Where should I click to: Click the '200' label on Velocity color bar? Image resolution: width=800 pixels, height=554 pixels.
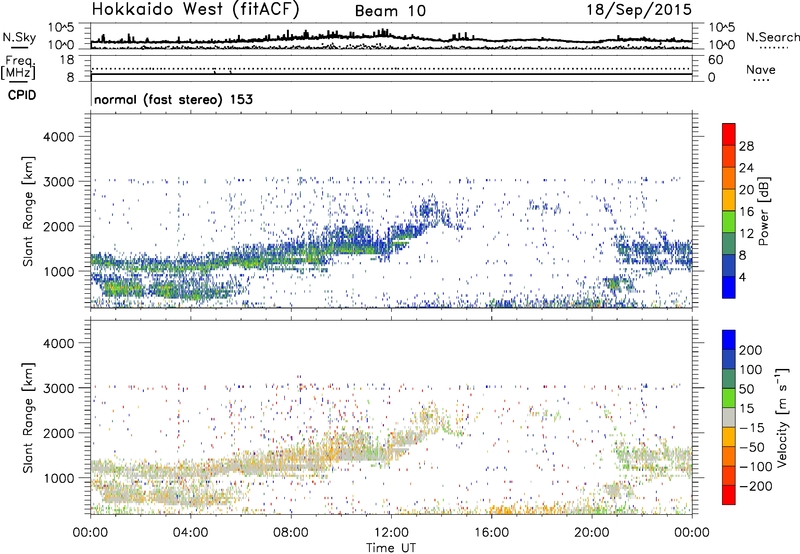(751, 350)
